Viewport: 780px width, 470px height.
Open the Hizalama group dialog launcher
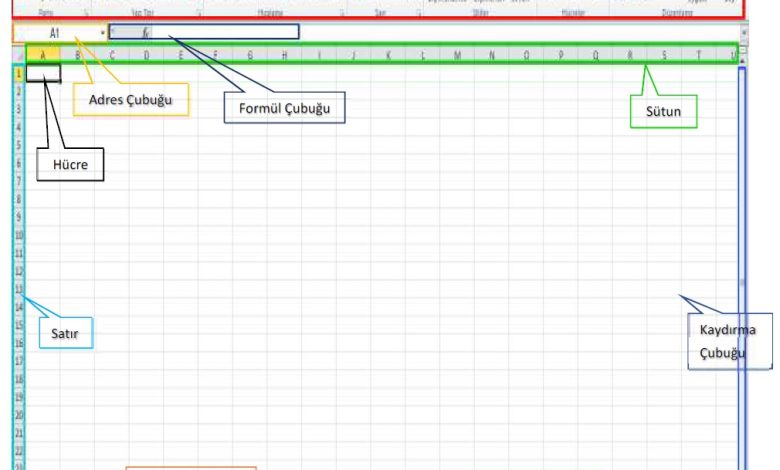[342, 13]
